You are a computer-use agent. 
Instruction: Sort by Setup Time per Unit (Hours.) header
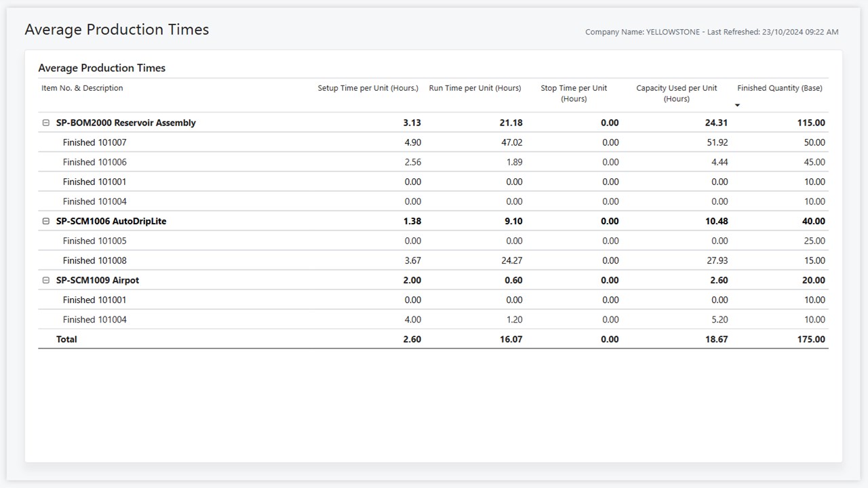[368, 88]
